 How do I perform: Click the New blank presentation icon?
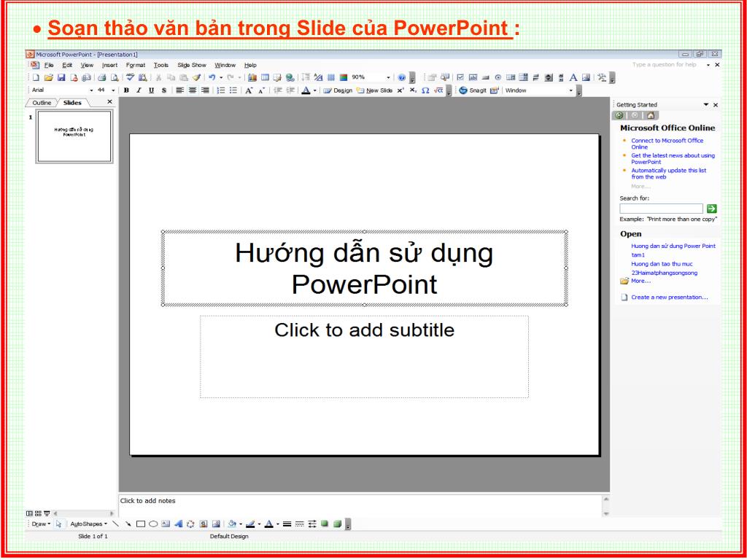[x=36, y=77]
